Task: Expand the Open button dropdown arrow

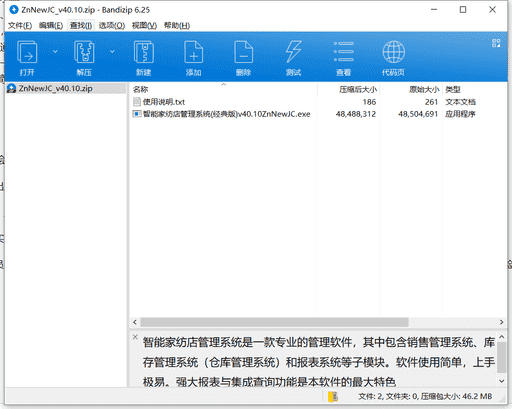Action: [55, 52]
